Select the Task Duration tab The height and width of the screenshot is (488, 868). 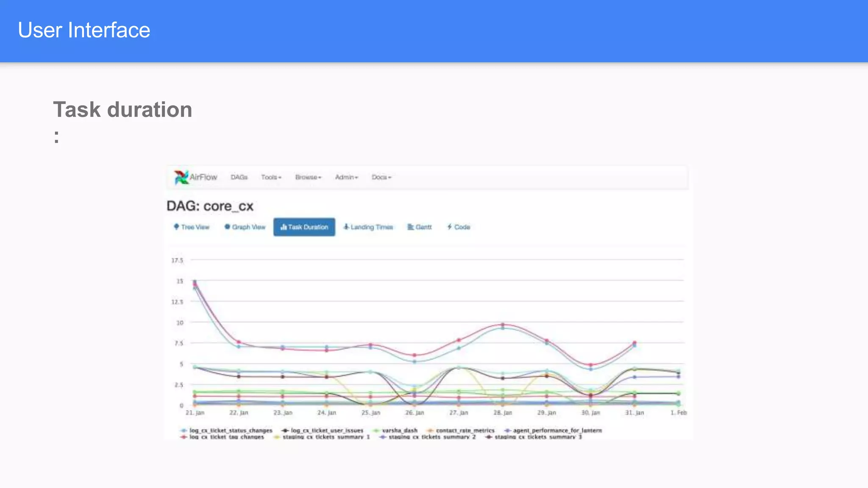[x=304, y=227]
